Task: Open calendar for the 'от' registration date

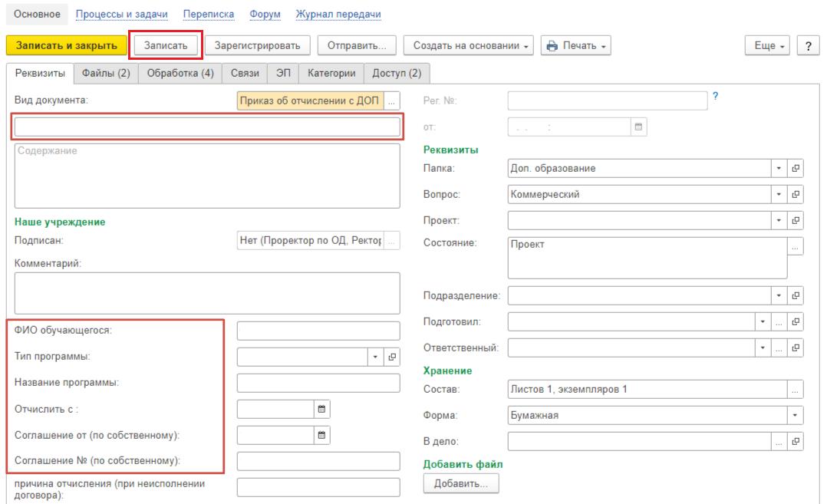Action: pyautogui.click(x=638, y=127)
